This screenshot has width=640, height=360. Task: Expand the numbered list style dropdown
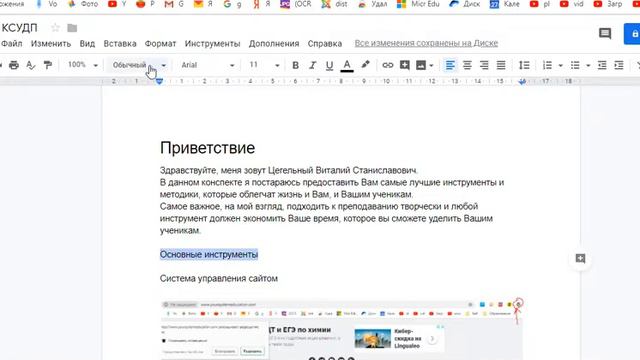[560, 65]
